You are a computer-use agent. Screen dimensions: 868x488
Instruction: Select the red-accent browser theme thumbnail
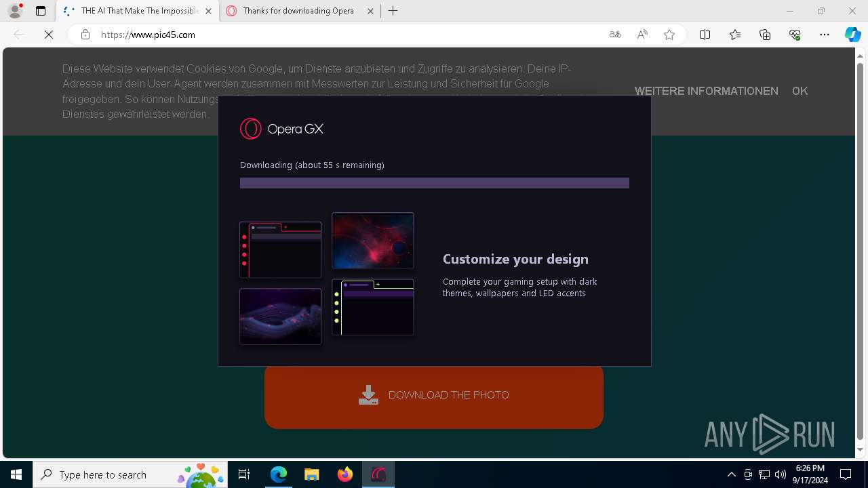click(x=280, y=249)
